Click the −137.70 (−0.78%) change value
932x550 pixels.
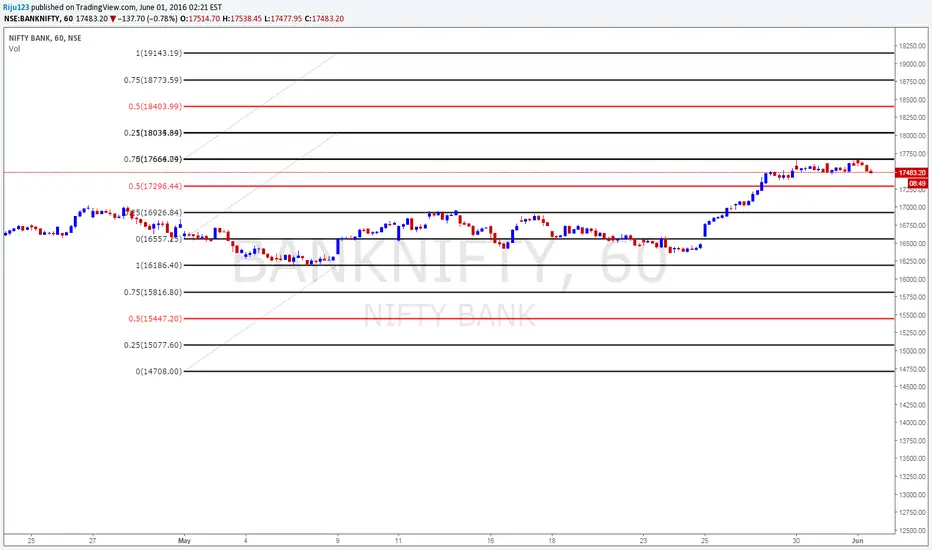coord(147,18)
